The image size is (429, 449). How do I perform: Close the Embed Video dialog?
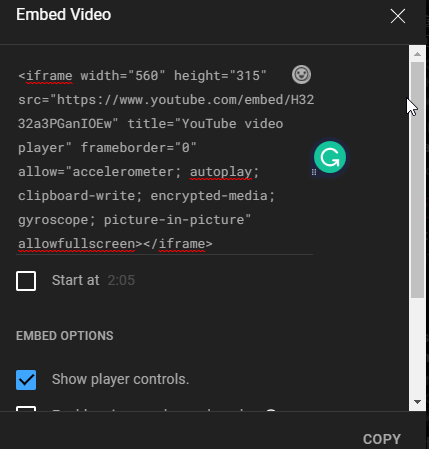pyautogui.click(x=398, y=16)
